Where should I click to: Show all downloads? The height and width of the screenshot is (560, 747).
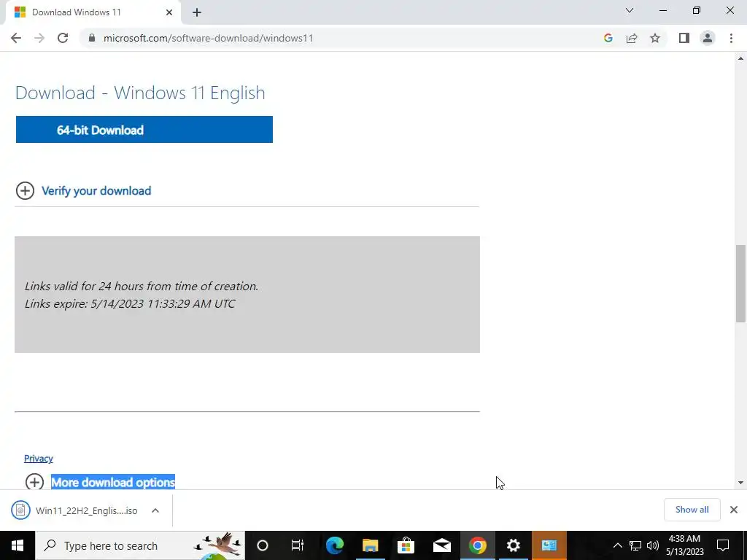692,510
